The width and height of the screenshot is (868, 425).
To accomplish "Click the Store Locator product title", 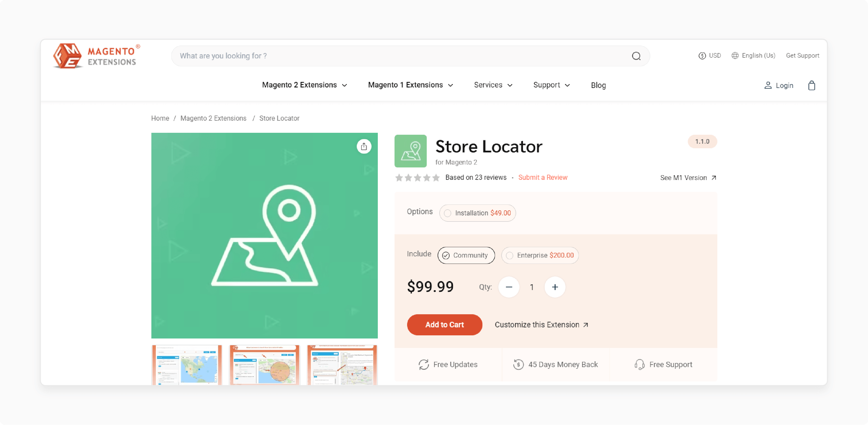I will (488, 147).
